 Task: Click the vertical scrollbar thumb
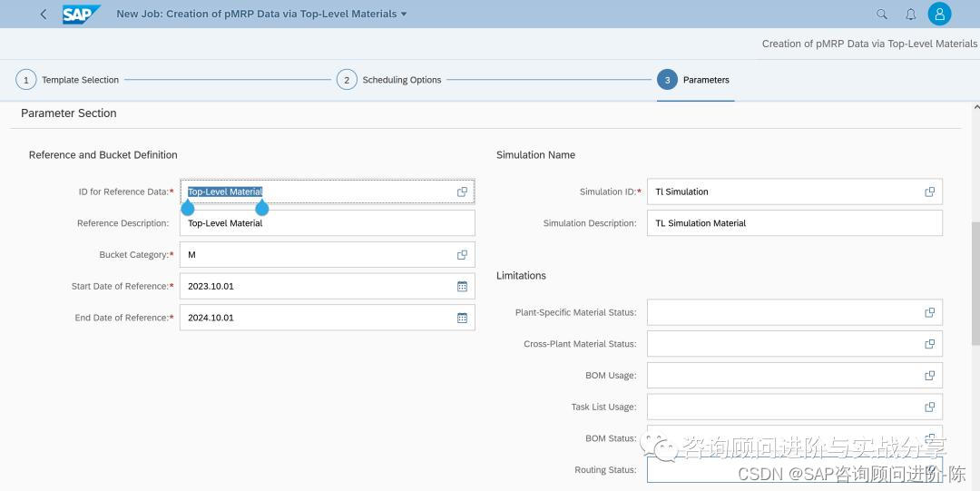(x=975, y=283)
